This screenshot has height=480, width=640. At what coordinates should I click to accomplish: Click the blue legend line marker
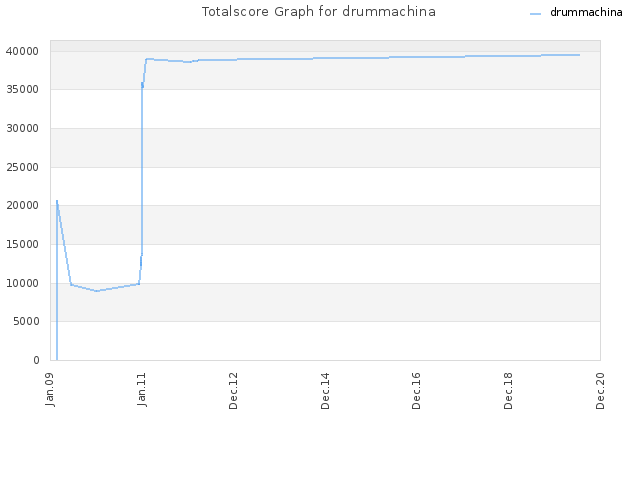535,14
